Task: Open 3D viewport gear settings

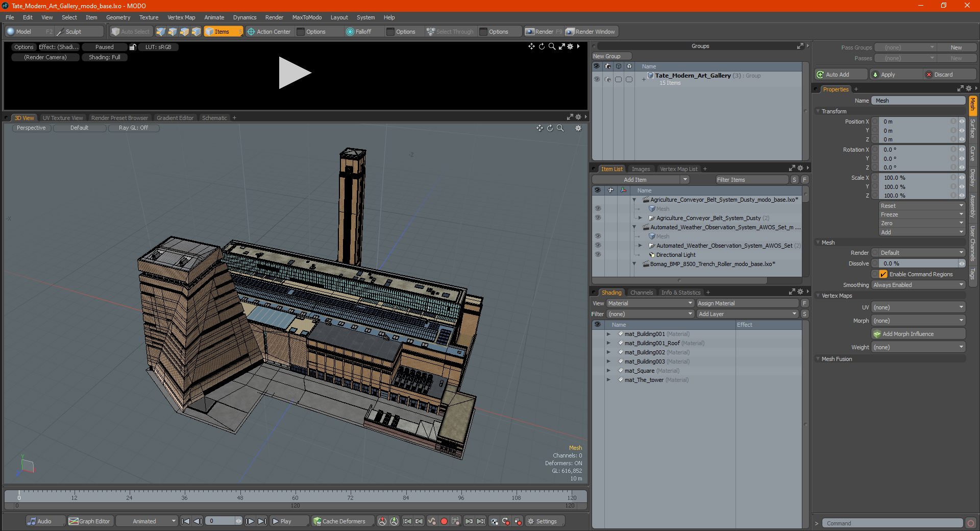Action: 578,128
